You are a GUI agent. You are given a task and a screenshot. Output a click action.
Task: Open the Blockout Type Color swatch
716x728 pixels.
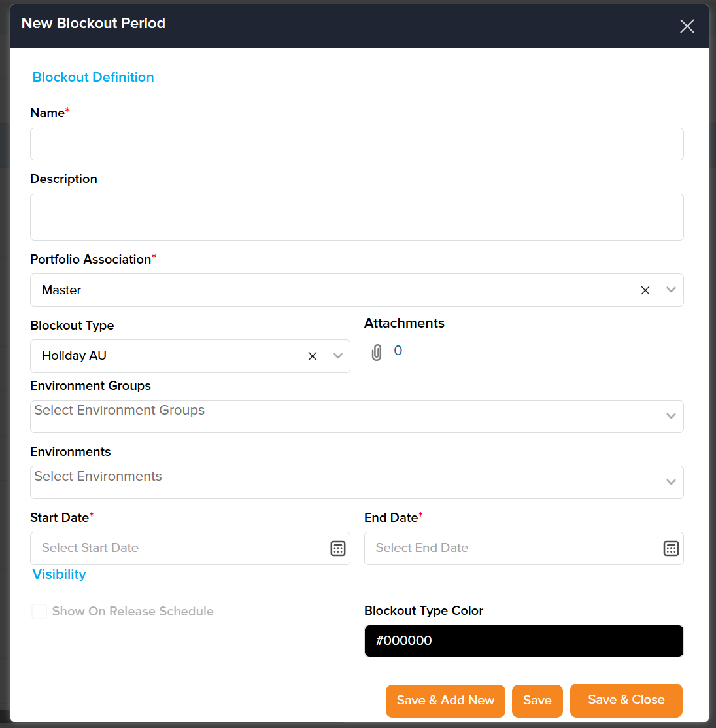pos(523,641)
